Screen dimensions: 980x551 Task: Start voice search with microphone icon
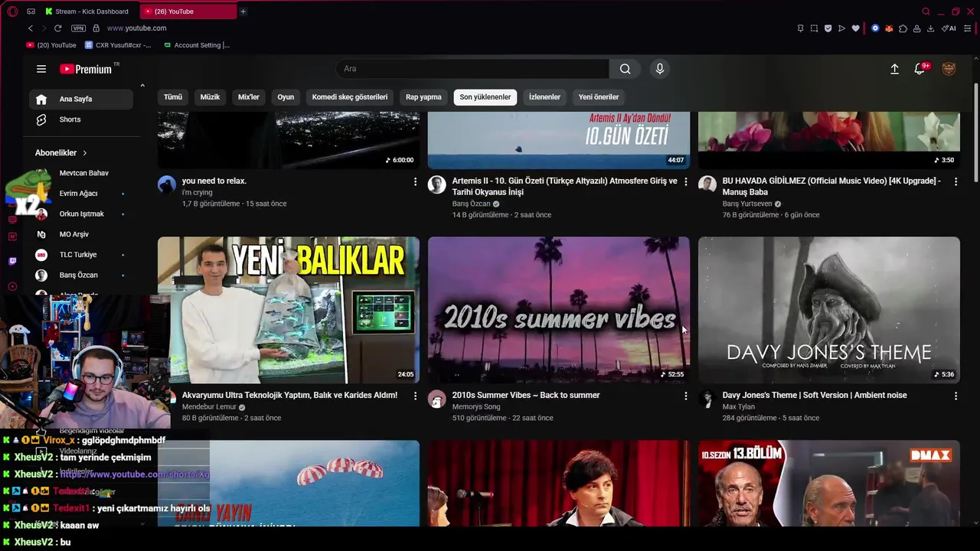point(660,69)
